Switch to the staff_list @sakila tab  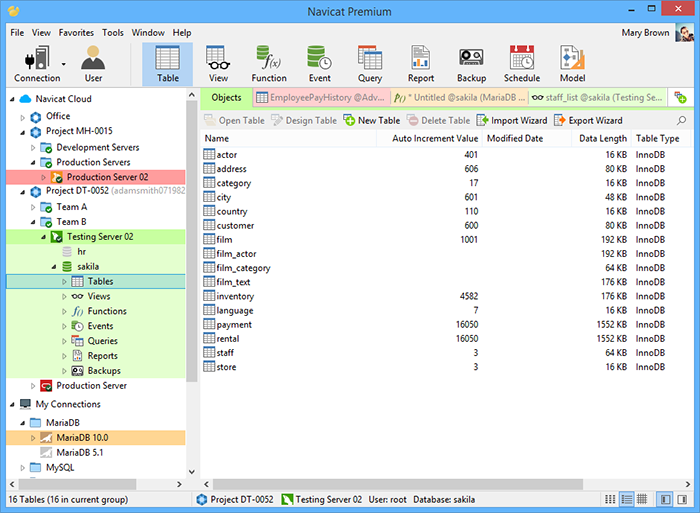(597, 97)
